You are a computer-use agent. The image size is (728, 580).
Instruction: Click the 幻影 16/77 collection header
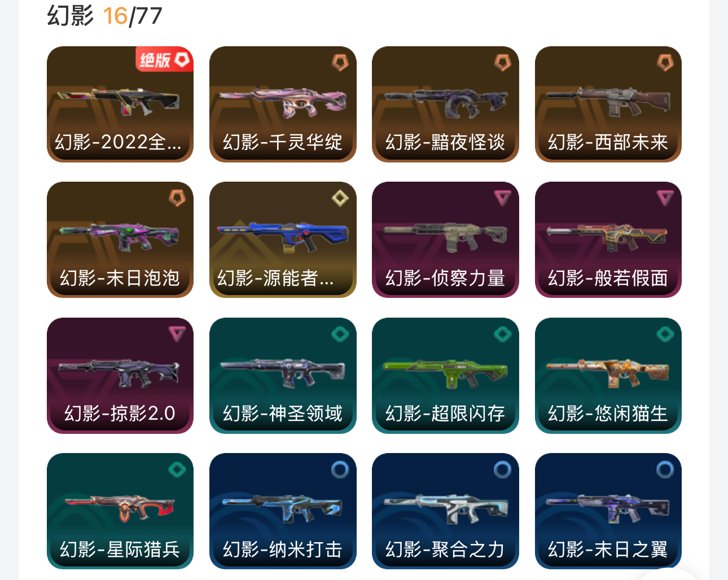click(x=105, y=16)
